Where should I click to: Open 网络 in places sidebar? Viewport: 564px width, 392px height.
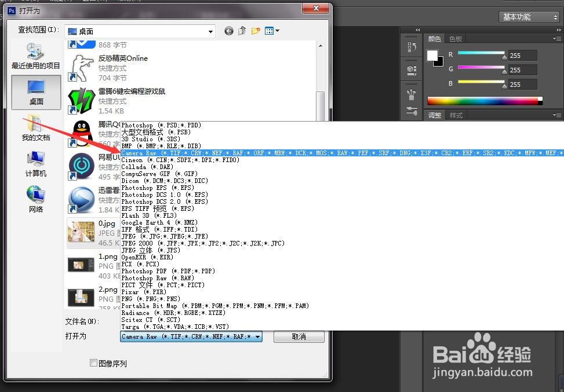click(x=35, y=199)
